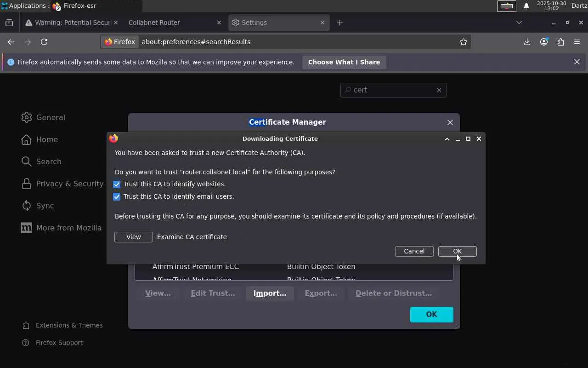Open the Firefox hamburger menu

point(577,42)
